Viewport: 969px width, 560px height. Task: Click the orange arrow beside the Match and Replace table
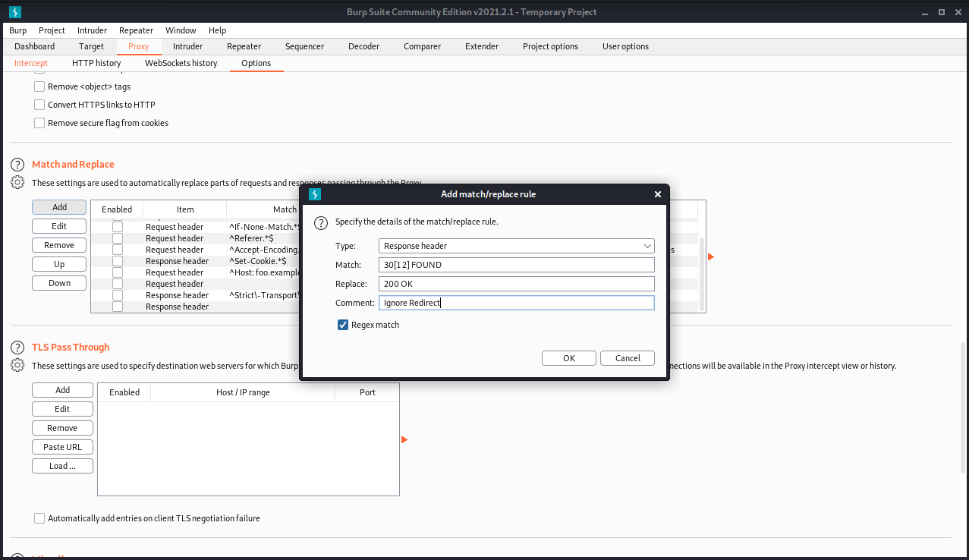tap(711, 257)
